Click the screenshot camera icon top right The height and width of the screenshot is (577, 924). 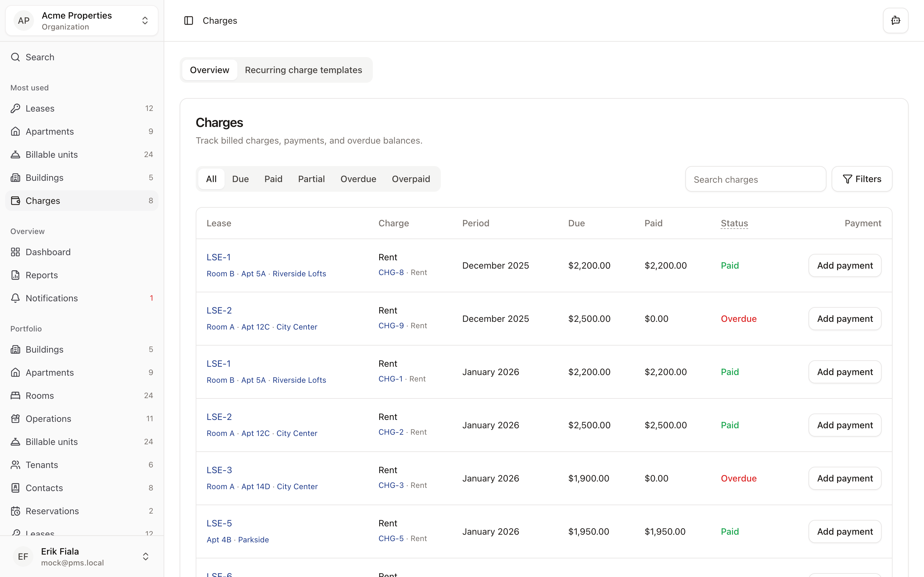click(895, 20)
